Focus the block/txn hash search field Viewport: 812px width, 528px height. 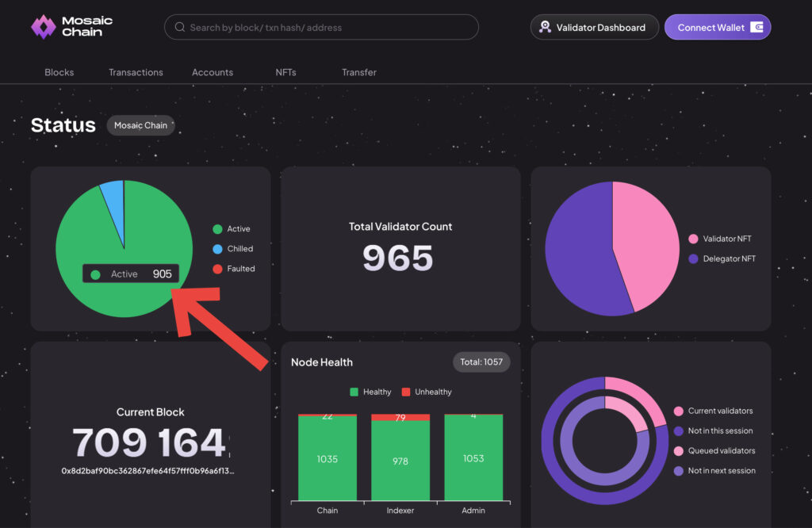point(325,28)
